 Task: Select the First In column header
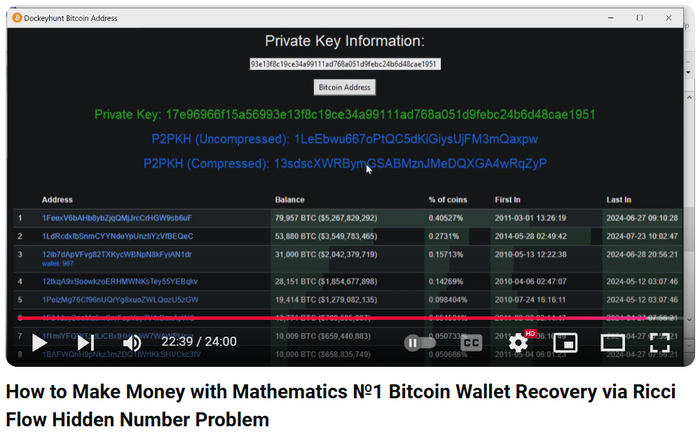(x=508, y=200)
